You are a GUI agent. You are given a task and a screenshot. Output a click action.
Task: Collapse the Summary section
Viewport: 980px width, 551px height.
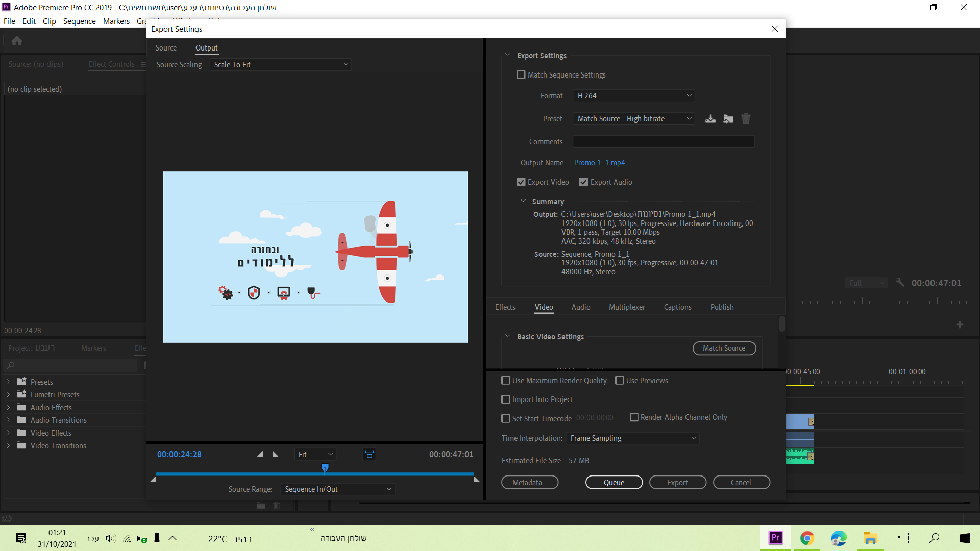[x=523, y=201]
